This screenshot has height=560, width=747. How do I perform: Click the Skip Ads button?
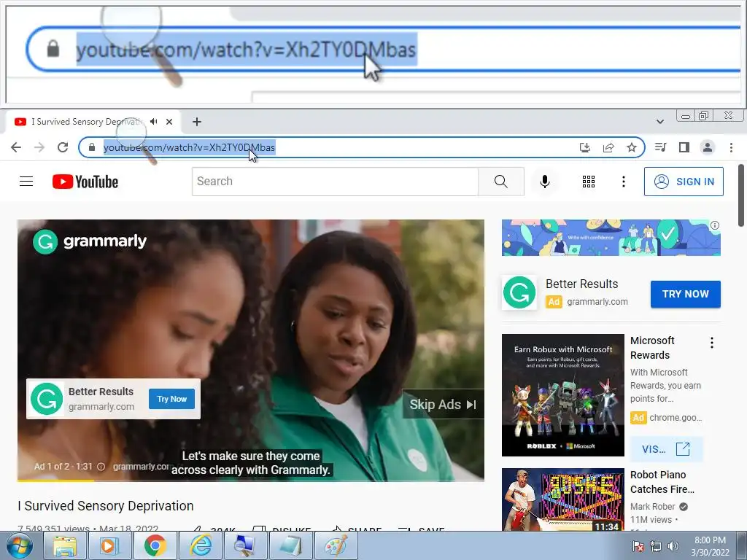point(443,404)
